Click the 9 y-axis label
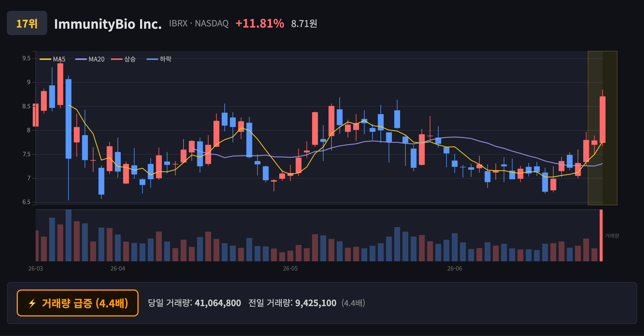Image resolution: width=644 pixels, height=336 pixels. pos(29,82)
